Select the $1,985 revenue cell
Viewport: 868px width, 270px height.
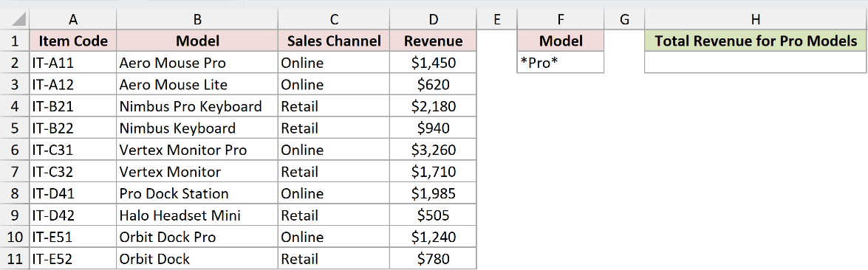[x=434, y=193]
